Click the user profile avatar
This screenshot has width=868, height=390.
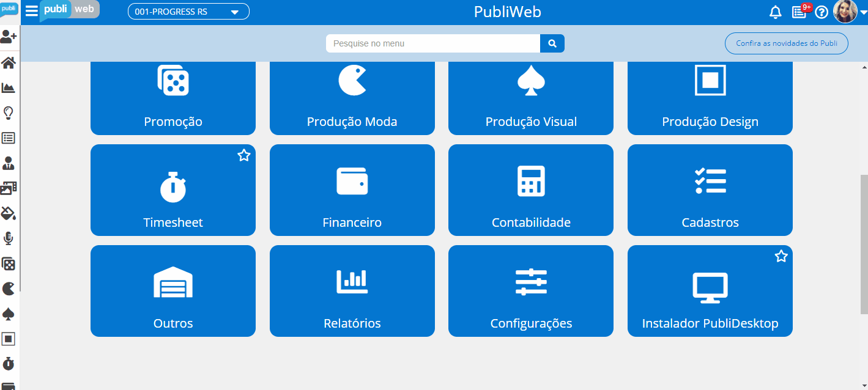coord(845,12)
